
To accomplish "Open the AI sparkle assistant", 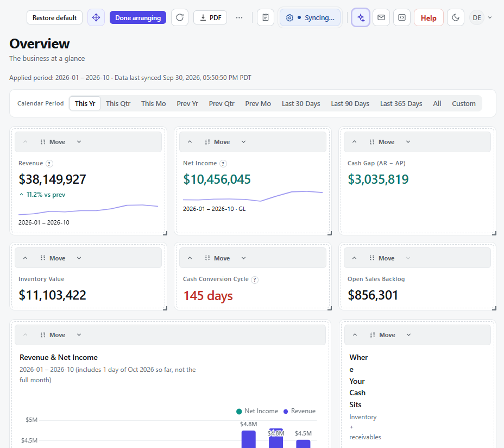I will point(361,17).
